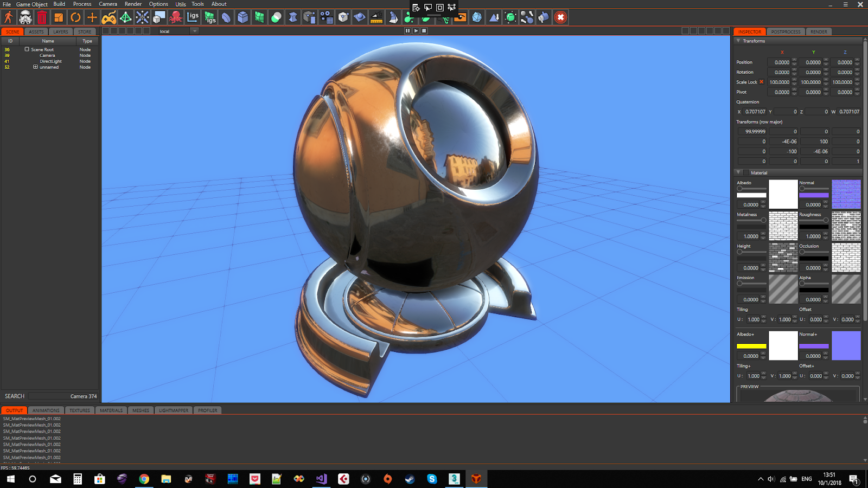
Task: Open the Render menu
Action: point(133,4)
